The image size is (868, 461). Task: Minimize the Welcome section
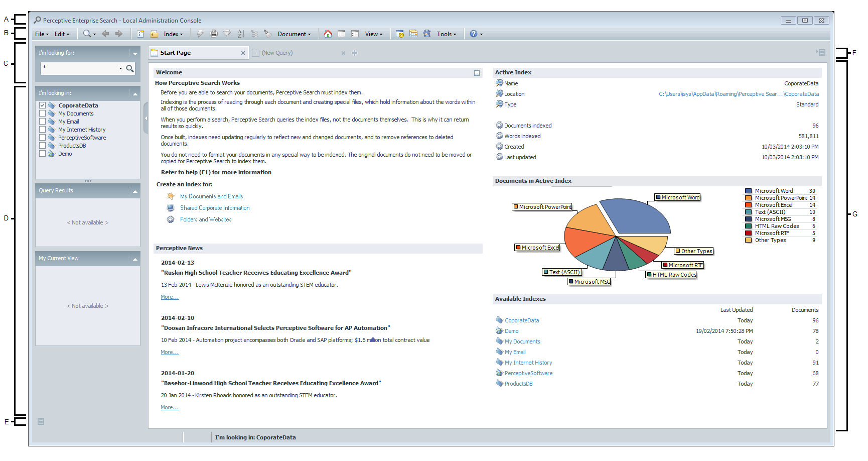point(477,73)
